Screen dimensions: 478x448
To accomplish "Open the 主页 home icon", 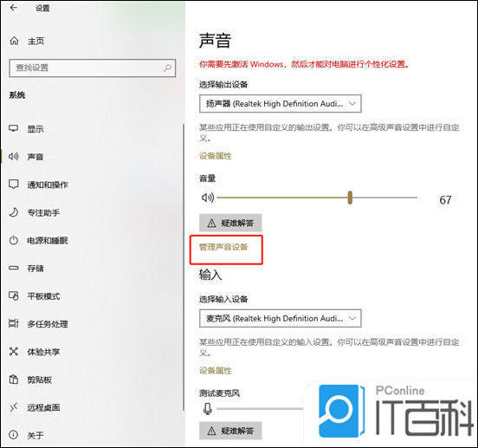I will point(15,40).
